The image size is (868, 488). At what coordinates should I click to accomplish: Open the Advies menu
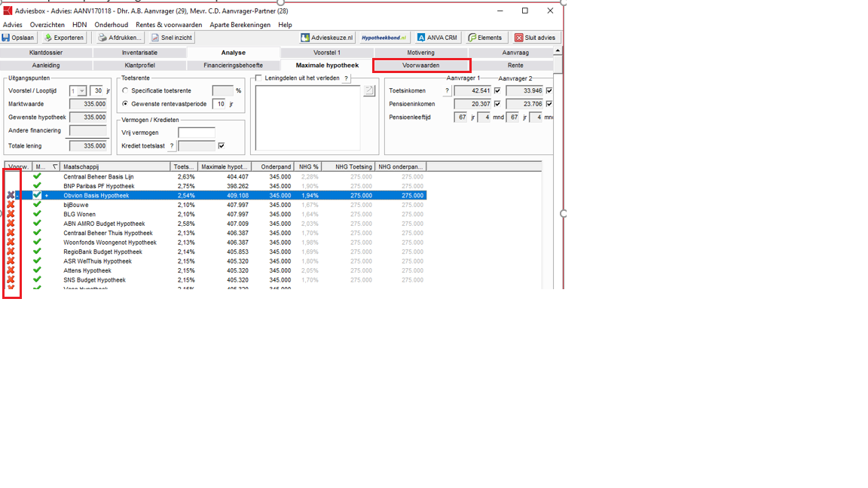[12, 25]
